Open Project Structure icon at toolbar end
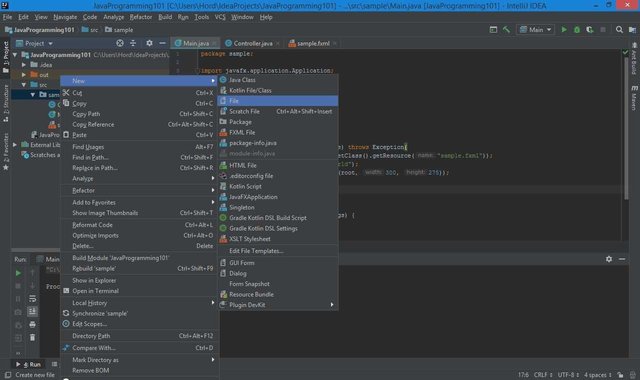This screenshot has height=380, width=640. click(632, 30)
